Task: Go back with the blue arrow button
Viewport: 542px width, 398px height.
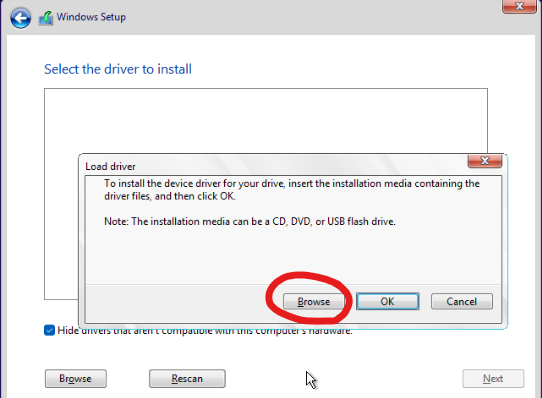Action: tap(20, 18)
